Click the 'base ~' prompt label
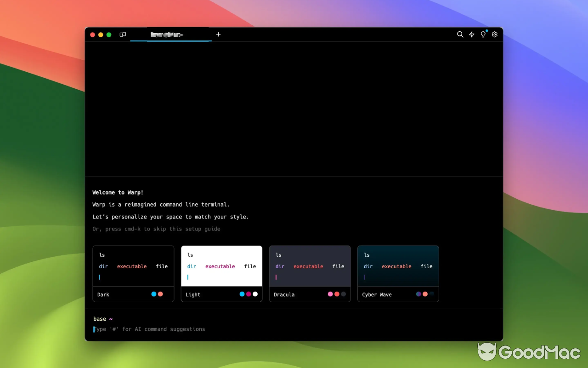The image size is (588, 368). click(x=103, y=319)
